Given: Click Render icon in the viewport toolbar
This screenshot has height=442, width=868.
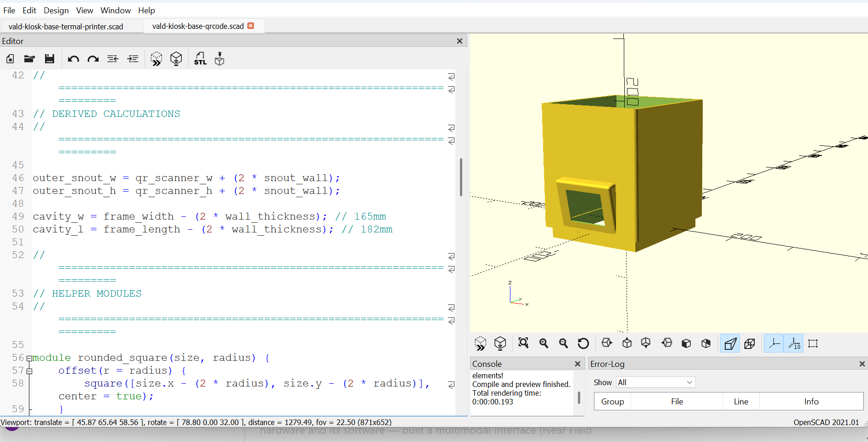Looking at the screenshot, I should (x=500, y=343).
